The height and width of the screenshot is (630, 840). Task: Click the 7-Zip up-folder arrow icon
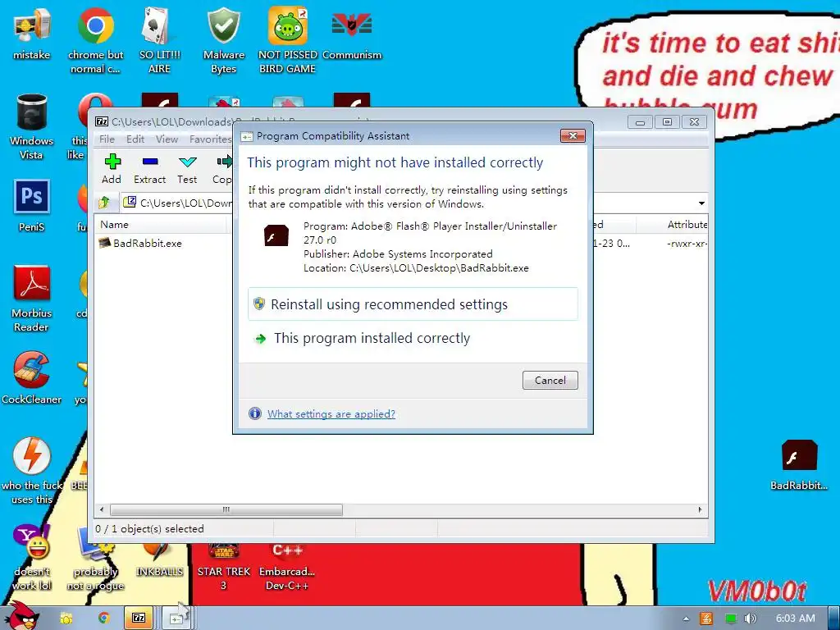click(104, 203)
